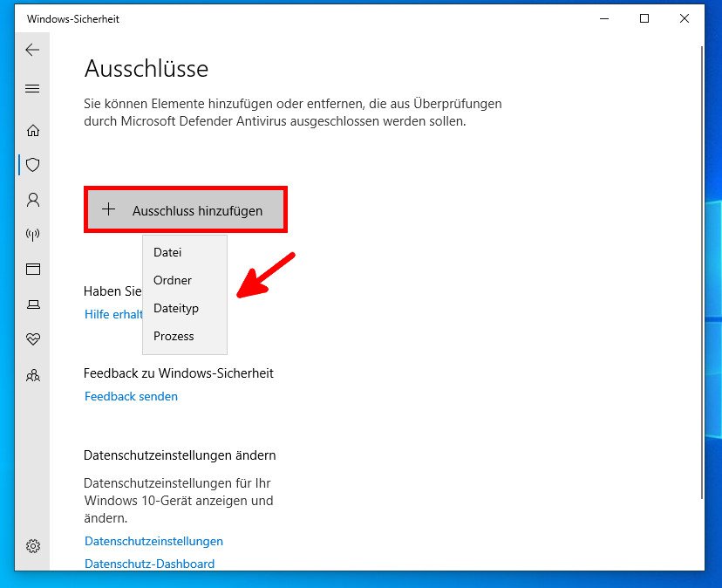Open the settings gear icon
Image resolution: width=722 pixels, height=588 pixels.
[x=32, y=545]
